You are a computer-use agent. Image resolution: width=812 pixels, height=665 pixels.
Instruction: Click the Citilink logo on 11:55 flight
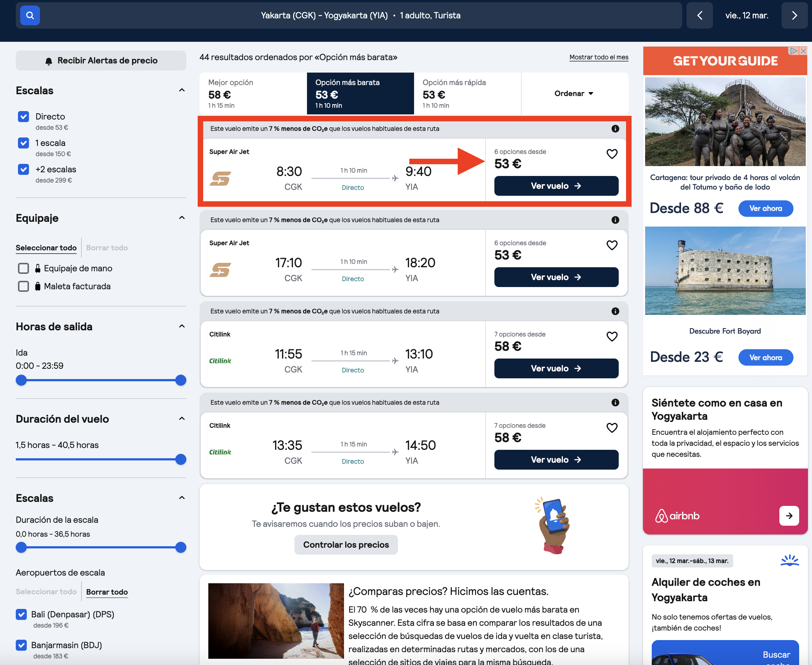[220, 361]
